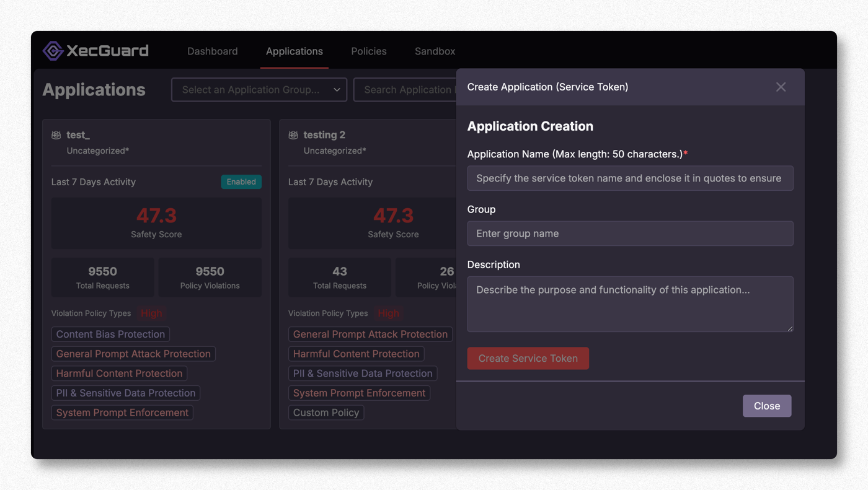Screen dimensions: 868x490
Task: Click the app icon beside testing 2
Action: click(293, 135)
